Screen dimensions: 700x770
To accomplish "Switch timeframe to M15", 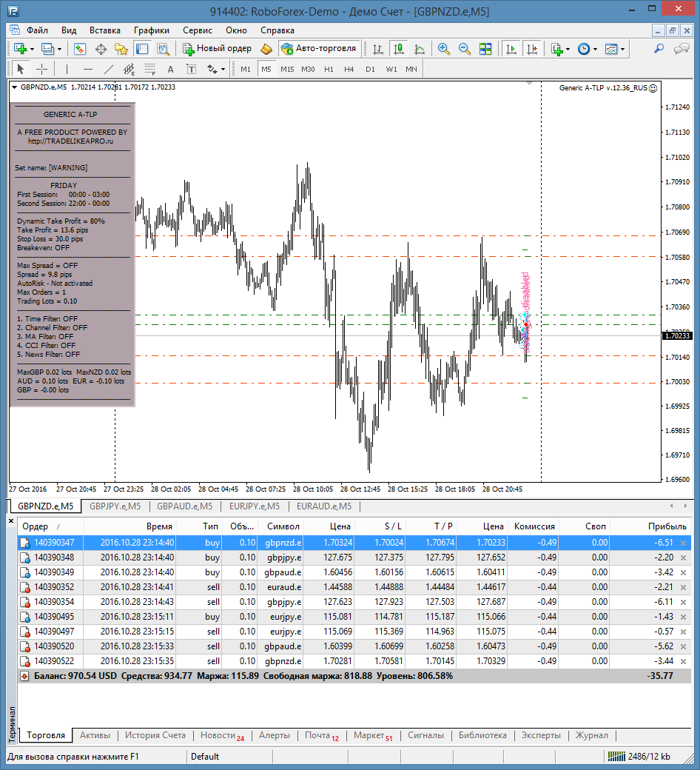I will click(x=287, y=70).
